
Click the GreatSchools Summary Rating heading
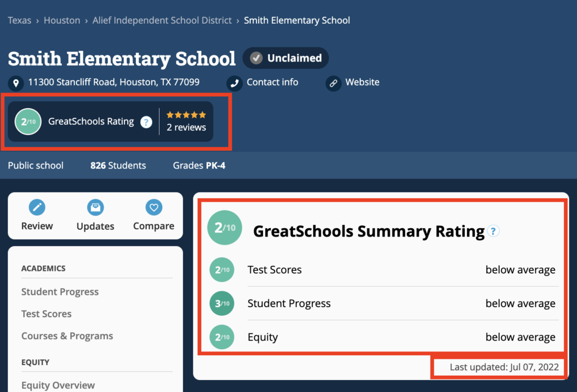click(x=369, y=231)
